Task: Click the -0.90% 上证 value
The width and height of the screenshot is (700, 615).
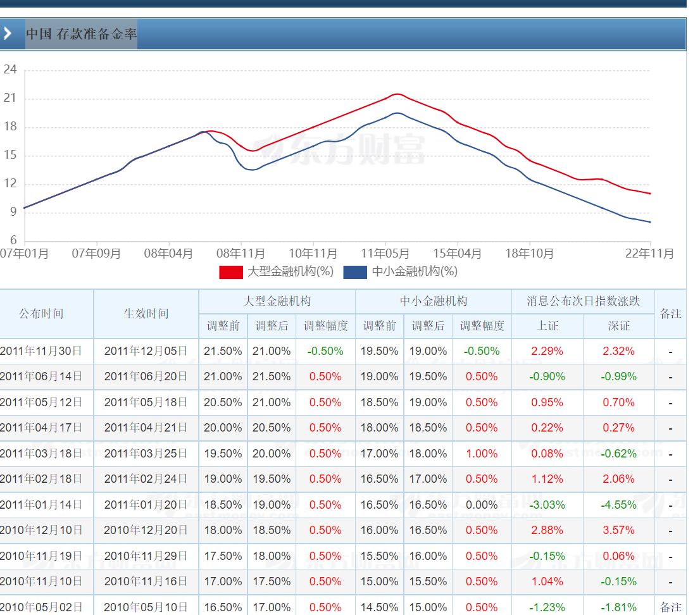Action: 547,376
